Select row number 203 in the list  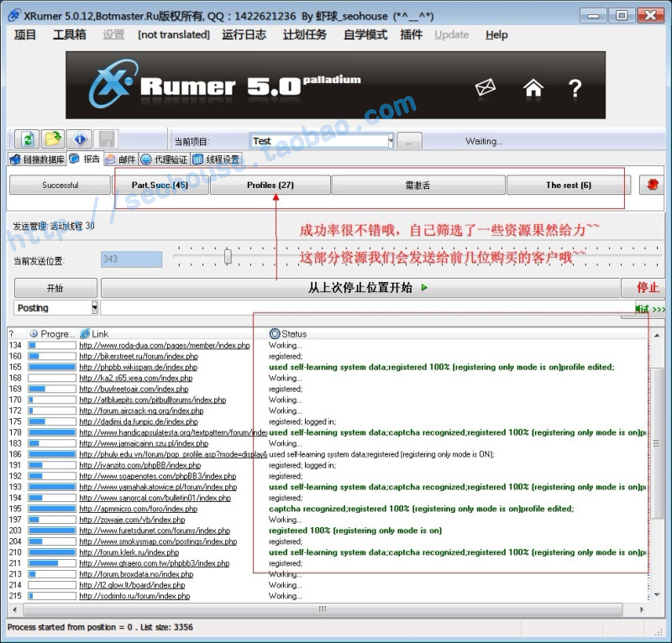(15, 531)
